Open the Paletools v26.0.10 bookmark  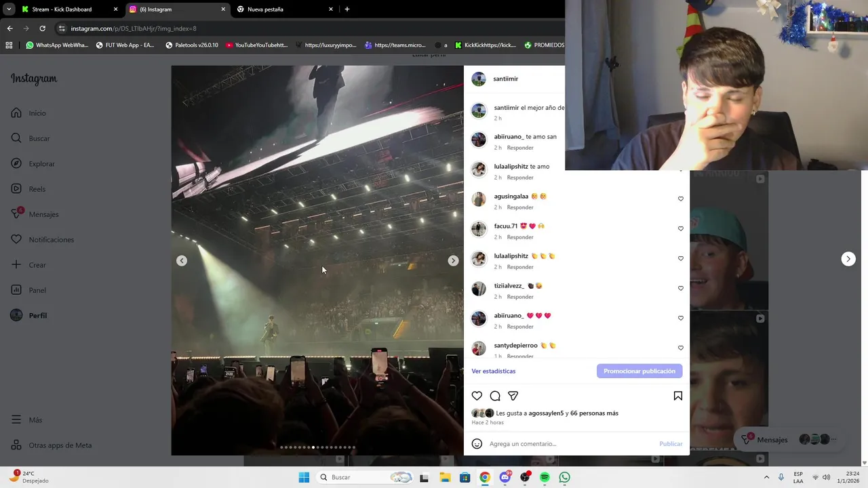coord(192,45)
